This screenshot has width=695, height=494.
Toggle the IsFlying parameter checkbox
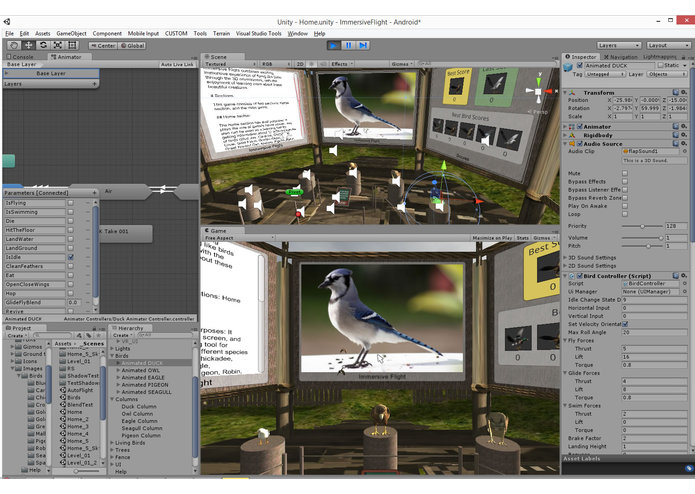pyautogui.click(x=70, y=203)
